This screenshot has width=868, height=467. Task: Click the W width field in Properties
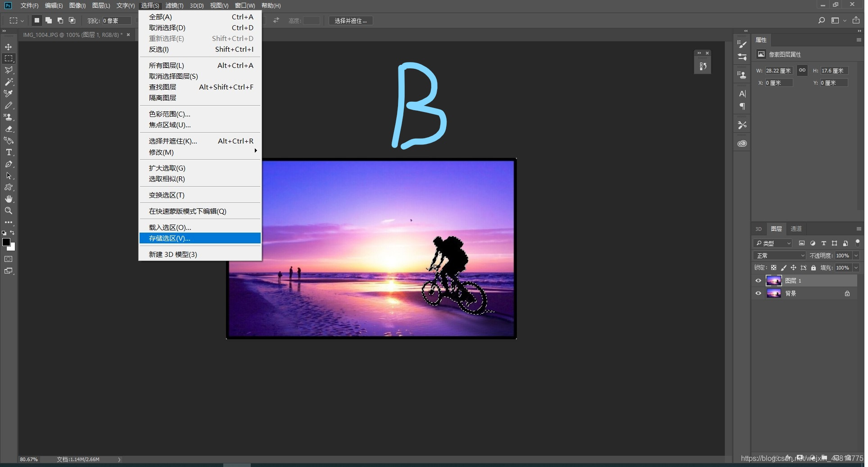point(779,71)
